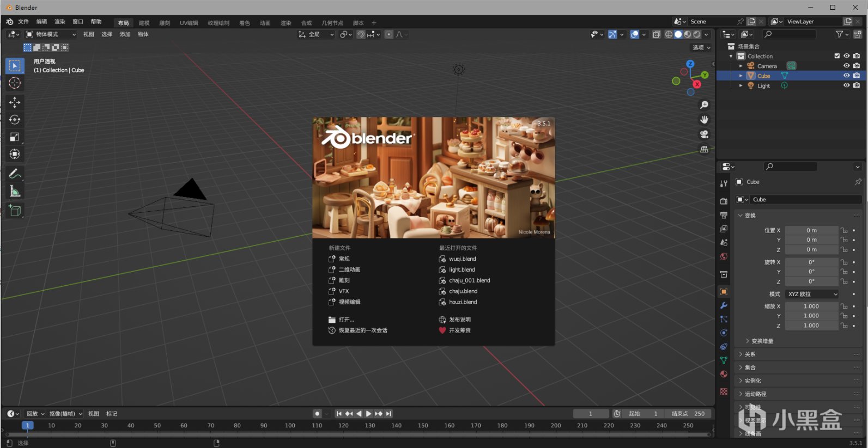The width and height of the screenshot is (868, 448).
Task: Hide the Camera in viewport
Action: coord(846,66)
